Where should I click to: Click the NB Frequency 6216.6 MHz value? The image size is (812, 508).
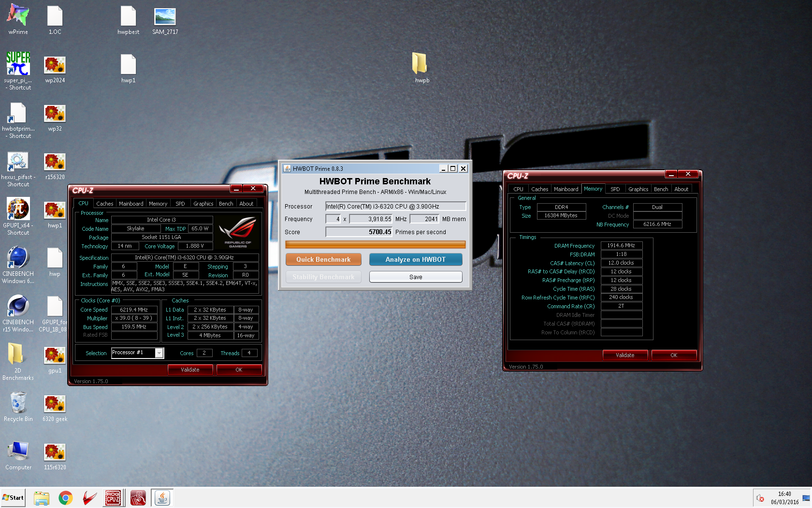point(657,224)
